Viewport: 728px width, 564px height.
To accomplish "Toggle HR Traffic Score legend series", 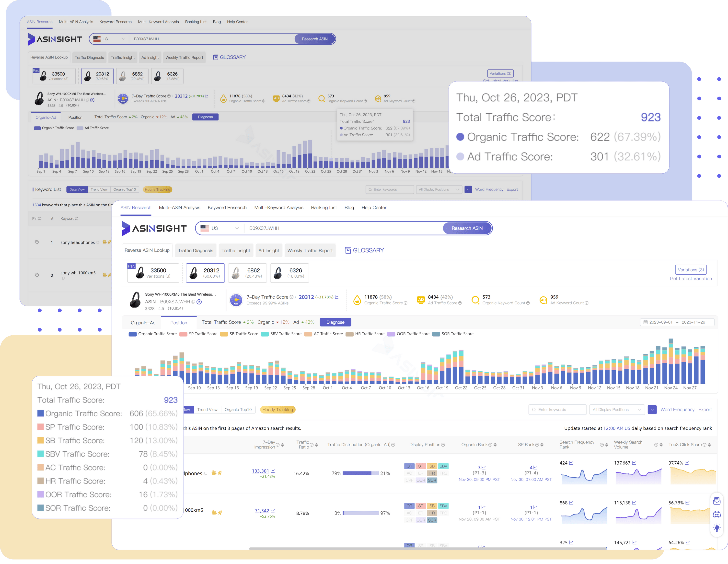I will (365, 334).
